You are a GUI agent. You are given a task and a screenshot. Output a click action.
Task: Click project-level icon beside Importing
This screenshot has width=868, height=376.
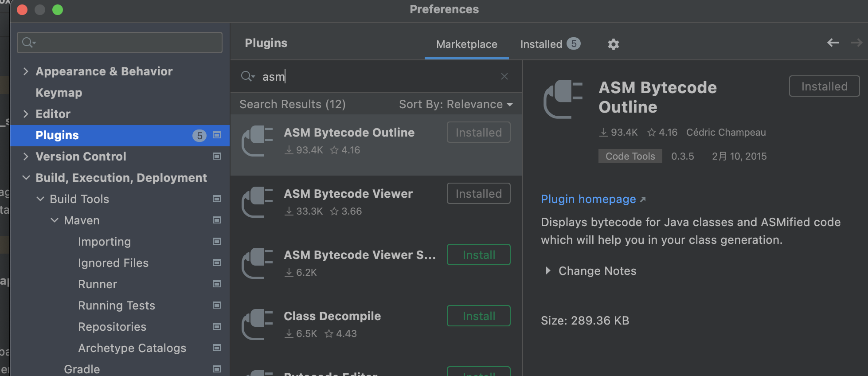pos(217,241)
